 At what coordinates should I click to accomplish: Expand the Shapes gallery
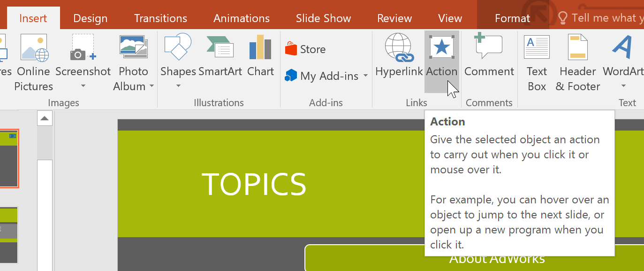click(178, 86)
